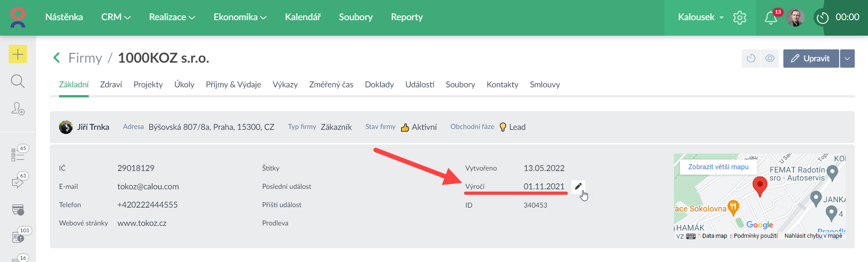Click the yellow plus add button
The image size is (868, 262).
(x=18, y=54)
